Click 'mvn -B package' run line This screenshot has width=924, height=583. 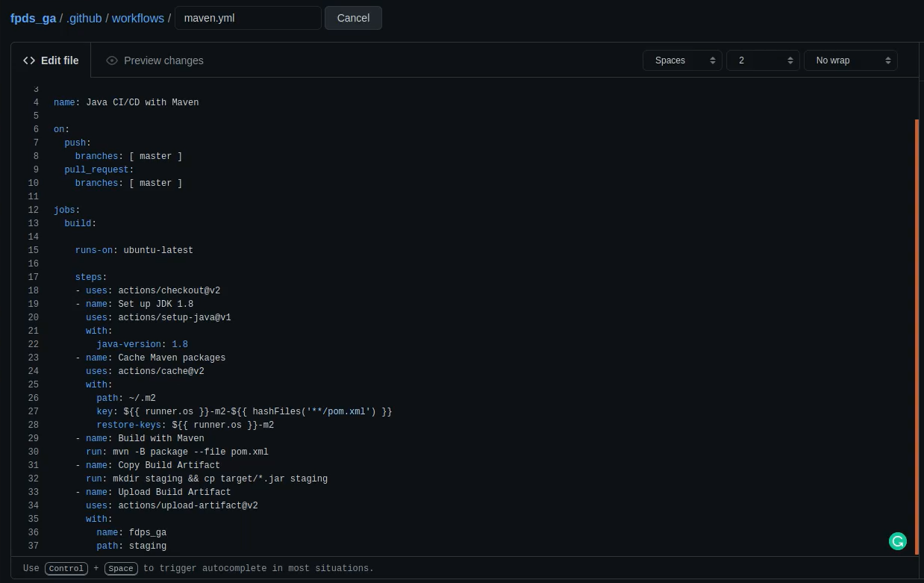click(x=177, y=452)
